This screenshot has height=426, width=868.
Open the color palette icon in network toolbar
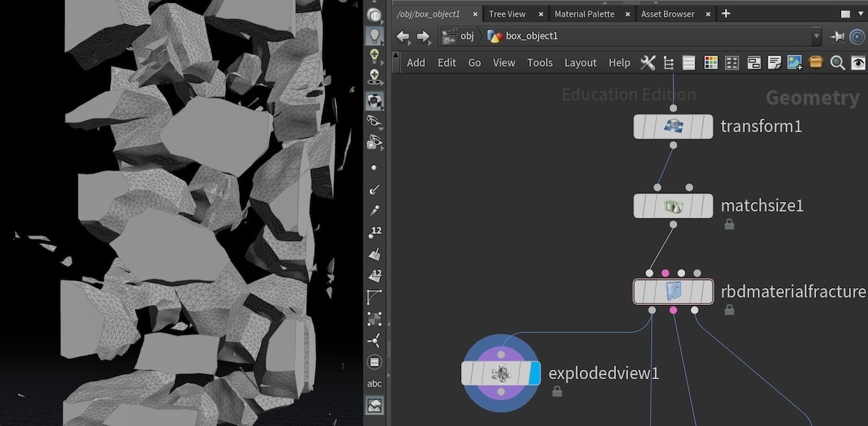pos(710,63)
